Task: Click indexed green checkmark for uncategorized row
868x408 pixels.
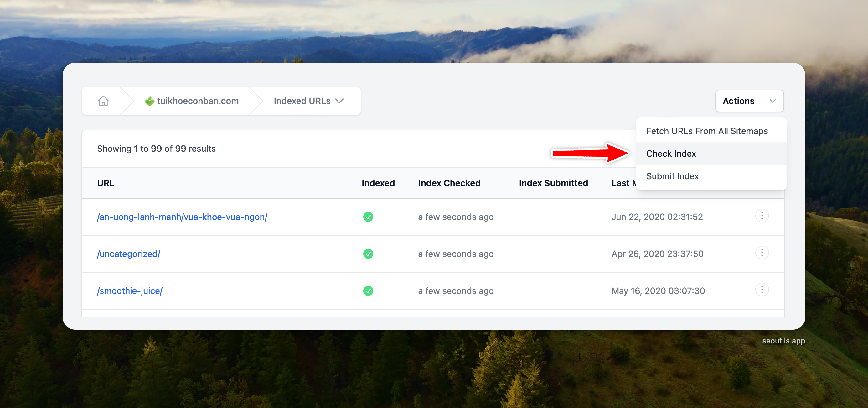Action: tap(368, 254)
